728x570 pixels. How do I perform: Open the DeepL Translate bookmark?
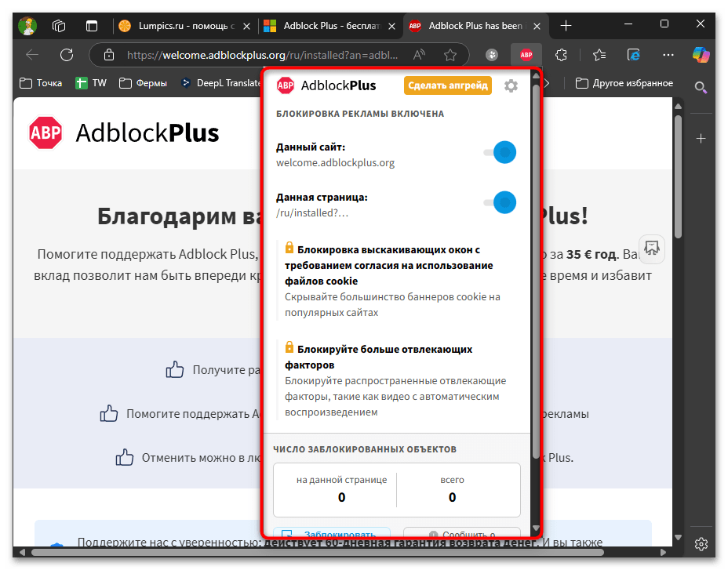221,83
